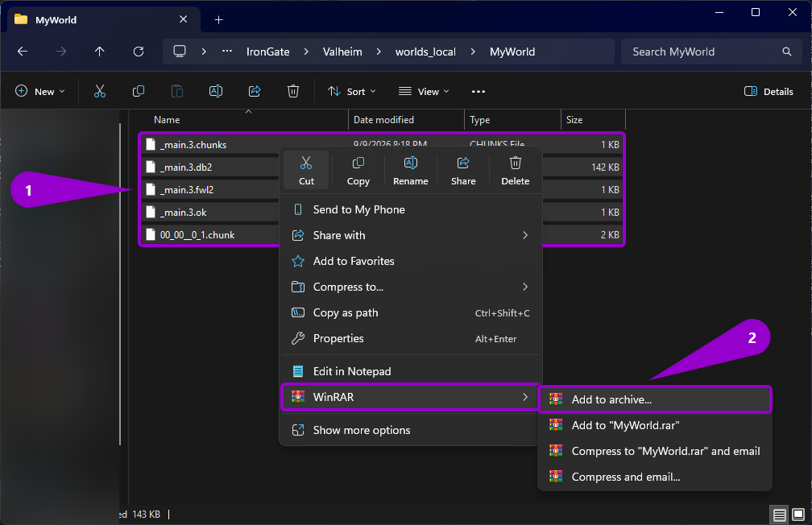
Task: Open Properties from context menu
Action: click(x=411, y=339)
